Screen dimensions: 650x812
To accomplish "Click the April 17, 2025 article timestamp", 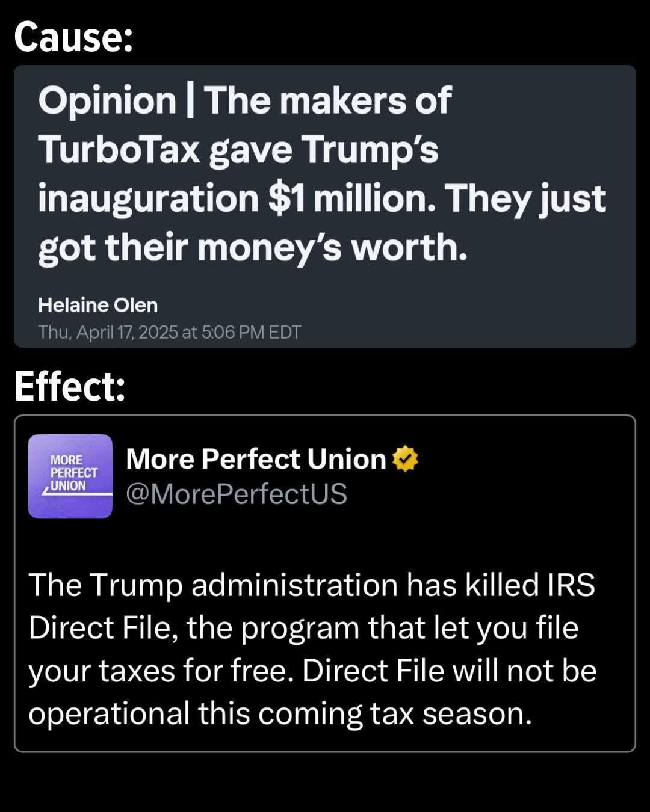I will pos(169,332).
